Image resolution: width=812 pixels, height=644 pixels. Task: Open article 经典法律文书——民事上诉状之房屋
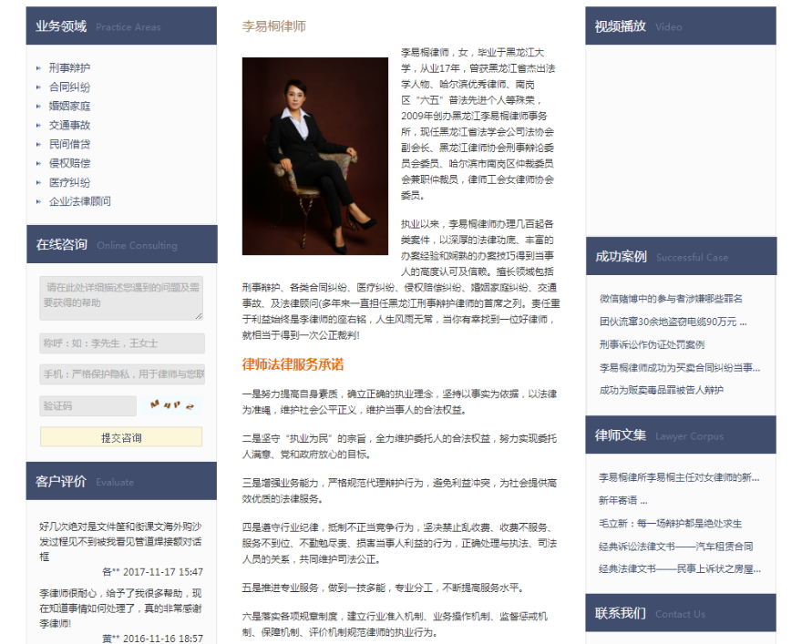680,569
